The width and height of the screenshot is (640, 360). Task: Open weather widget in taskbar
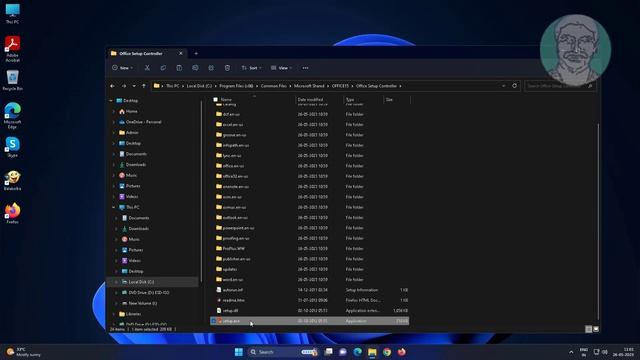click(24, 352)
